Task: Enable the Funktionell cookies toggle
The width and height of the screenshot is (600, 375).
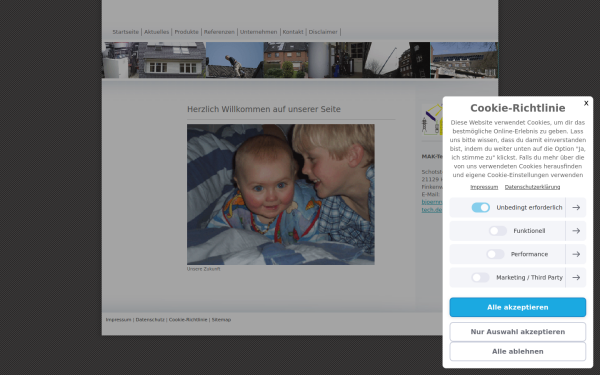Action: 498,231
